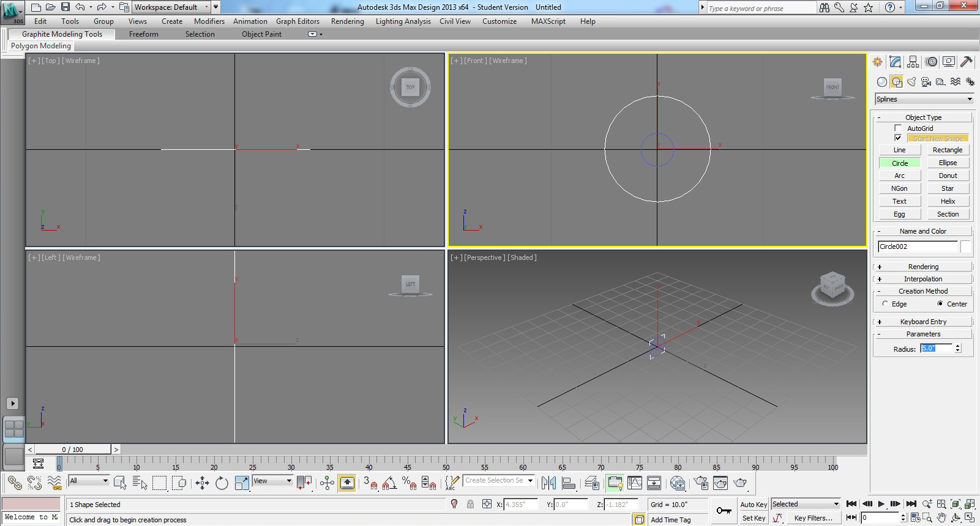The height and width of the screenshot is (526, 980).
Task: Click the Bind to Space Warp icon
Action: (x=54, y=483)
